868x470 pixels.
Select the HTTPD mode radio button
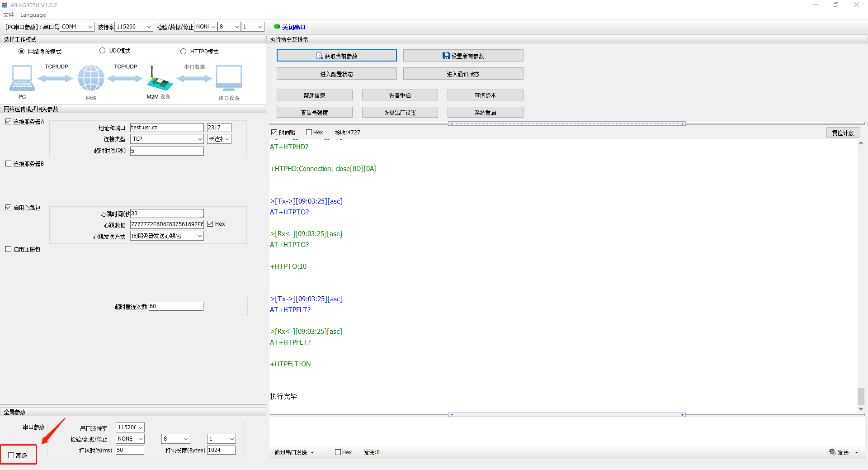coord(184,51)
